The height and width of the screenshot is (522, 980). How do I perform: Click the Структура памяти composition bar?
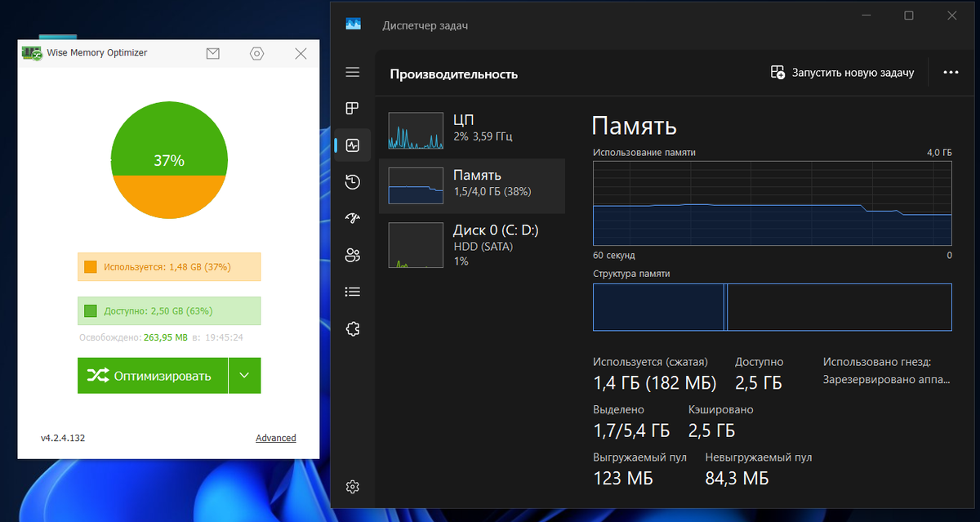point(773,307)
